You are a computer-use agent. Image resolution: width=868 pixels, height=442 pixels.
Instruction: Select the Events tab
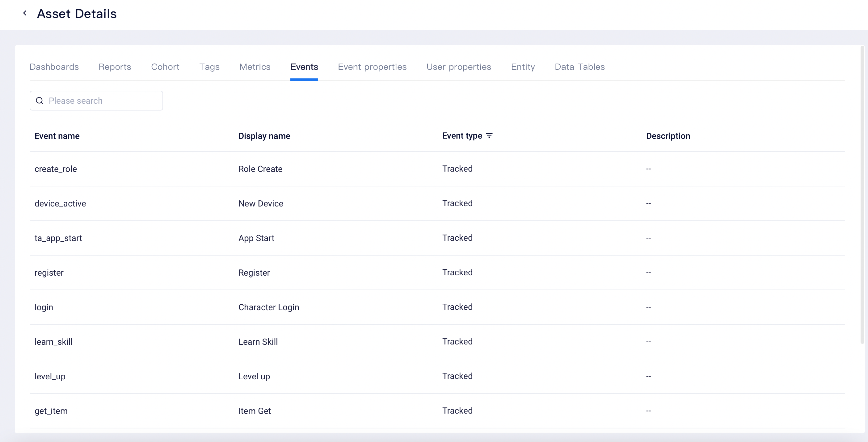pos(304,67)
